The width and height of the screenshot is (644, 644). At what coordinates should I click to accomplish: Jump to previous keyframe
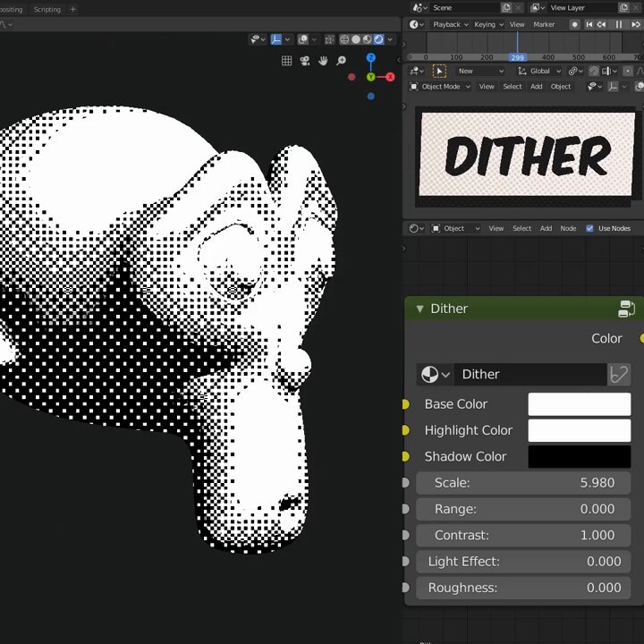coord(602,25)
